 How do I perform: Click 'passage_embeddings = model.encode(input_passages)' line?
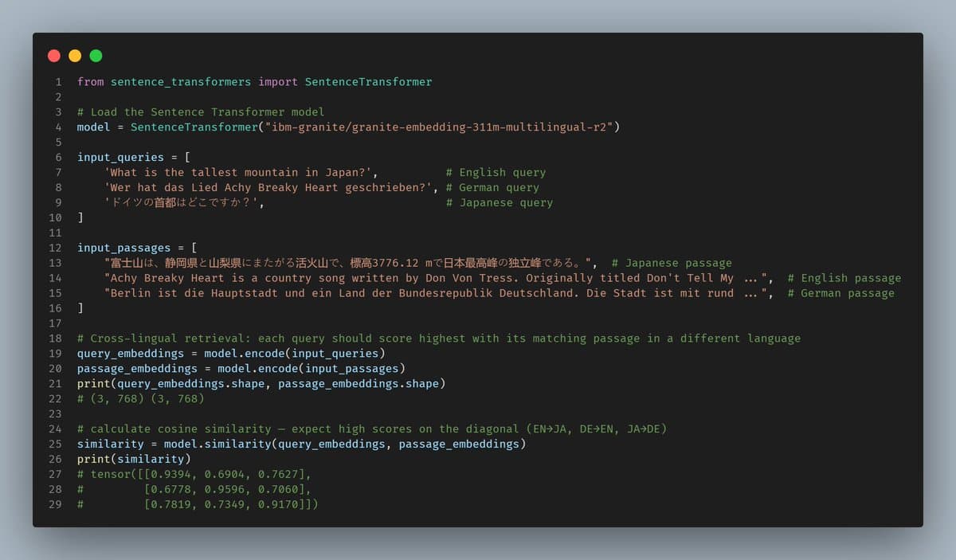tap(241, 368)
